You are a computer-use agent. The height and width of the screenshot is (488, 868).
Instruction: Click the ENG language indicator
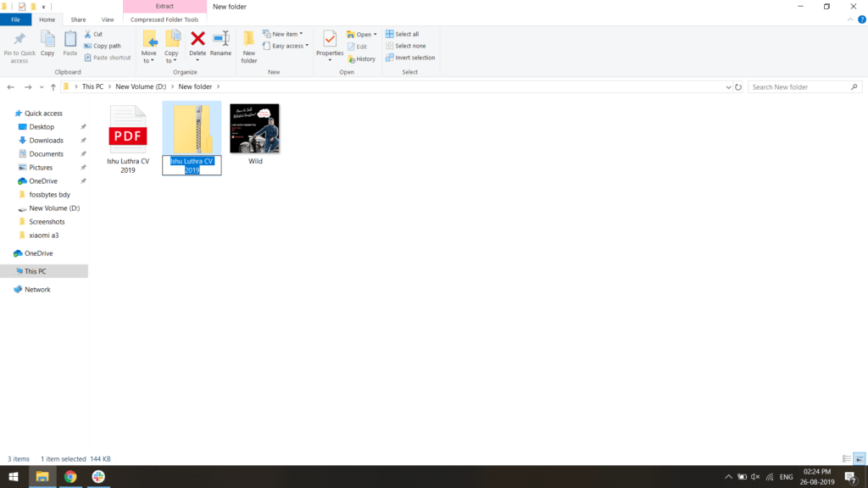click(786, 477)
